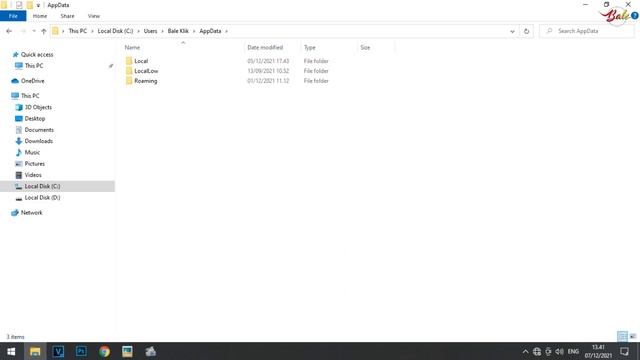
Task: Open volume control tray icon
Action: [x=559, y=351]
